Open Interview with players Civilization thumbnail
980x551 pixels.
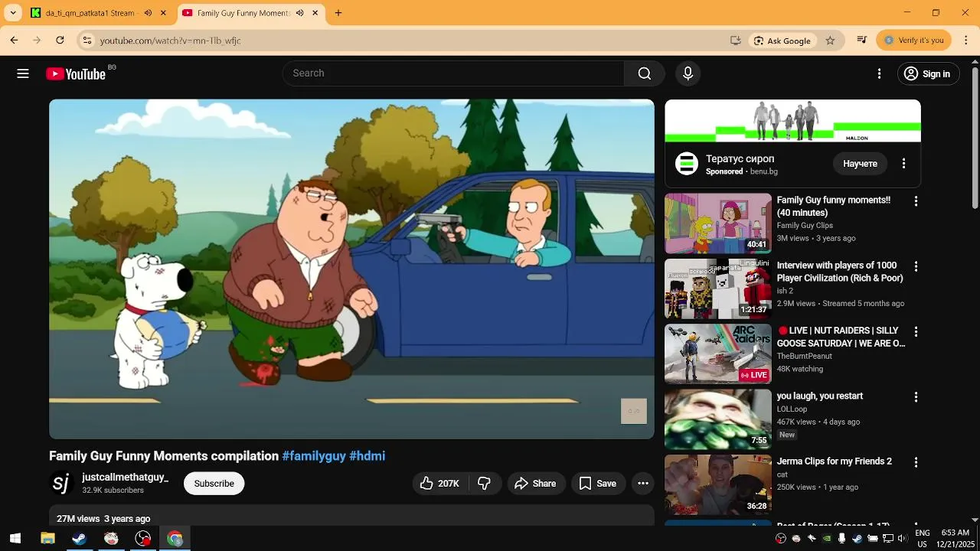[717, 289]
